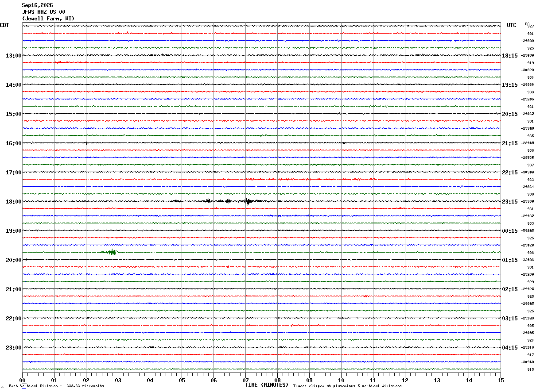Click the 04:15 UTC row label
536x392 pixels.
510,348
